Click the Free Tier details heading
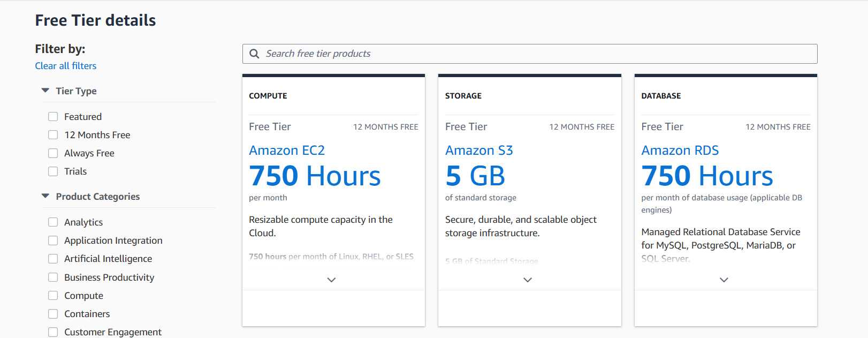This screenshot has width=868, height=338. click(96, 20)
